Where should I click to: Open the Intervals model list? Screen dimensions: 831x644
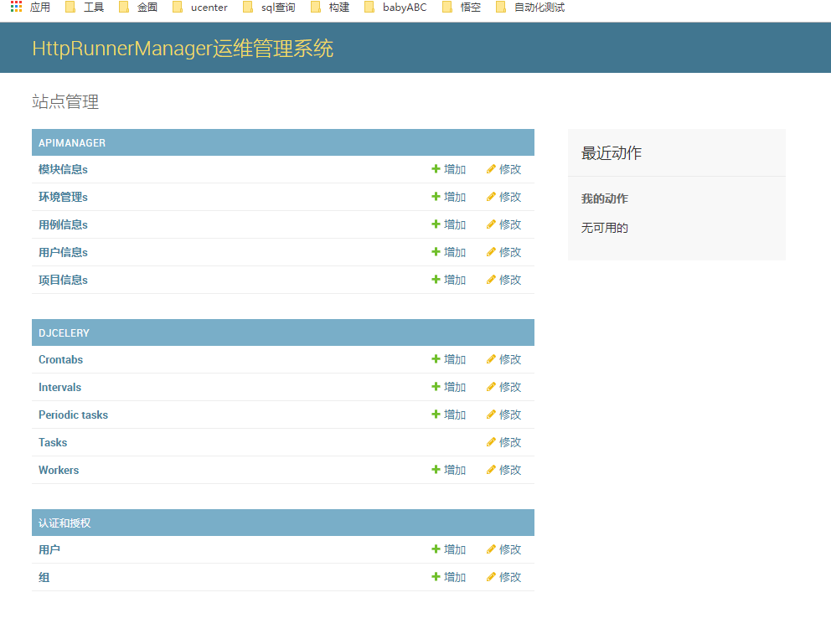[x=59, y=387]
